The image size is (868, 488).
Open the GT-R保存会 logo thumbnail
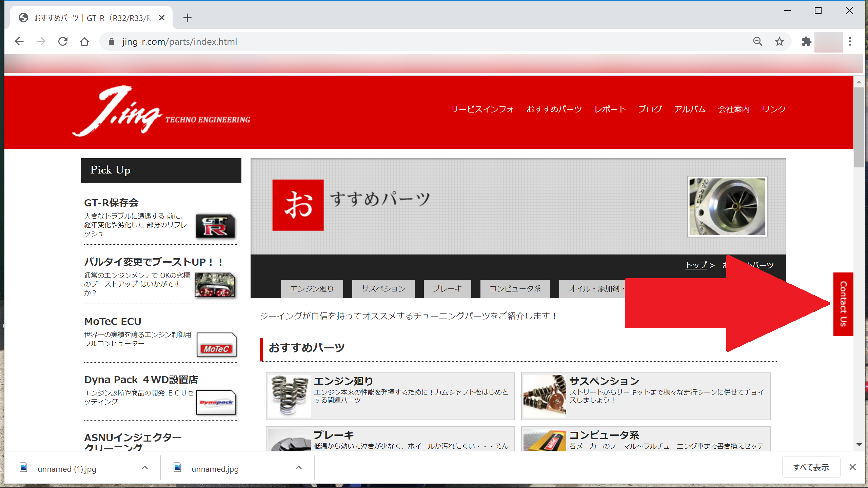click(215, 226)
